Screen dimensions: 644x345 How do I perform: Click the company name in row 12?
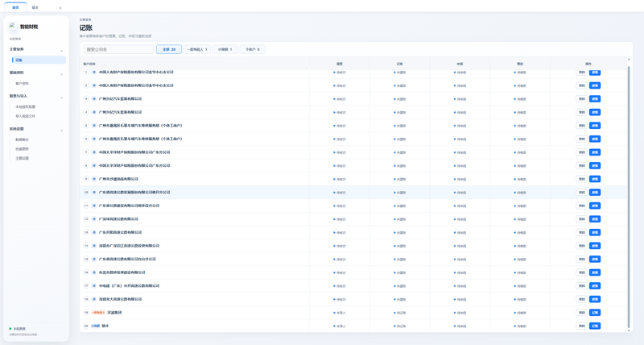click(118, 218)
